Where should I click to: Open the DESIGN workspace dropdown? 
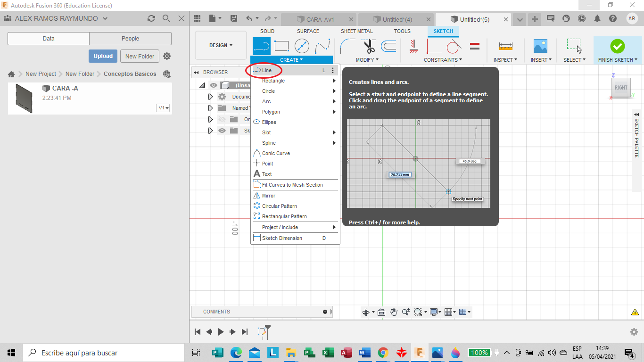pyautogui.click(x=221, y=46)
